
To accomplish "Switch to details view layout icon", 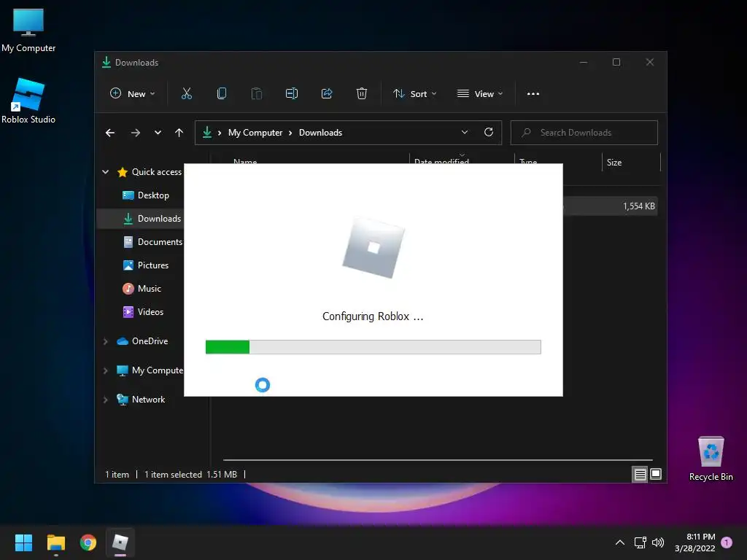I will coord(640,474).
